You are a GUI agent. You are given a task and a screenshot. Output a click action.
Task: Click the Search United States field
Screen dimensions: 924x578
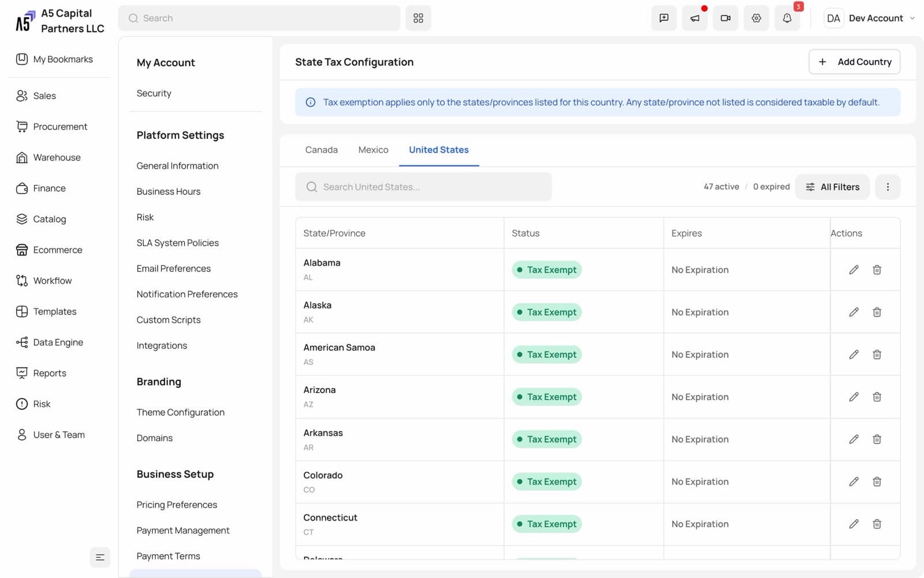tap(423, 187)
